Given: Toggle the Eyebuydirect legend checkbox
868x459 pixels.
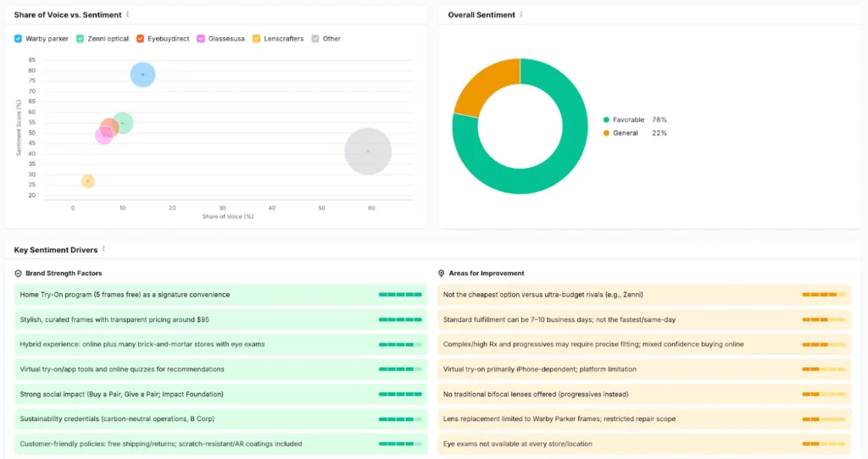Looking at the screenshot, I should (140, 39).
